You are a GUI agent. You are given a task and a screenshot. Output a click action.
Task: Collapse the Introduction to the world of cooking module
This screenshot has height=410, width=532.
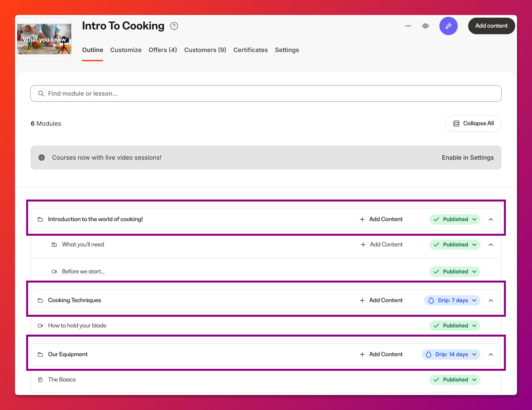point(491,219)
